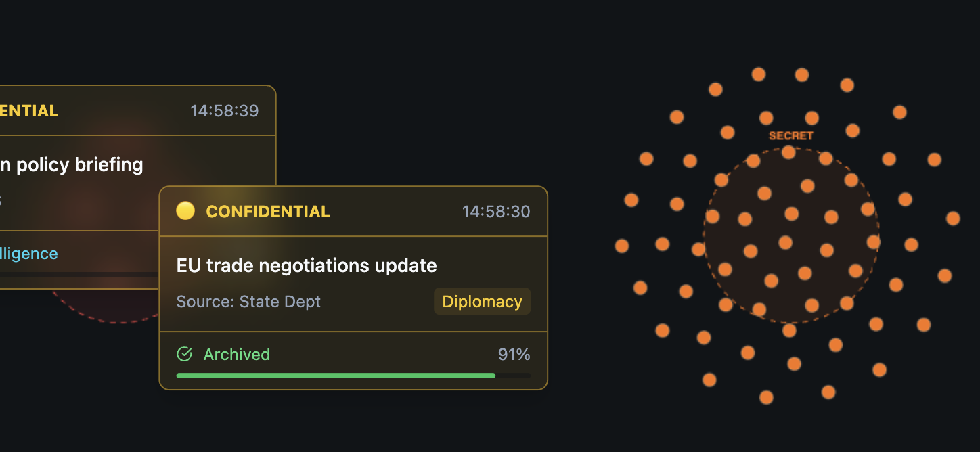This screenshot has width=980, height=452.
Task: Open the partially visible Intelligence tag link
Action: pyautogui.click(x=30, y=254)
